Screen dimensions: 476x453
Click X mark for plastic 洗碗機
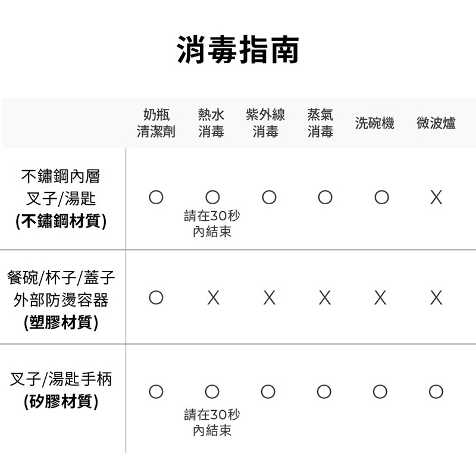(380, 298)
